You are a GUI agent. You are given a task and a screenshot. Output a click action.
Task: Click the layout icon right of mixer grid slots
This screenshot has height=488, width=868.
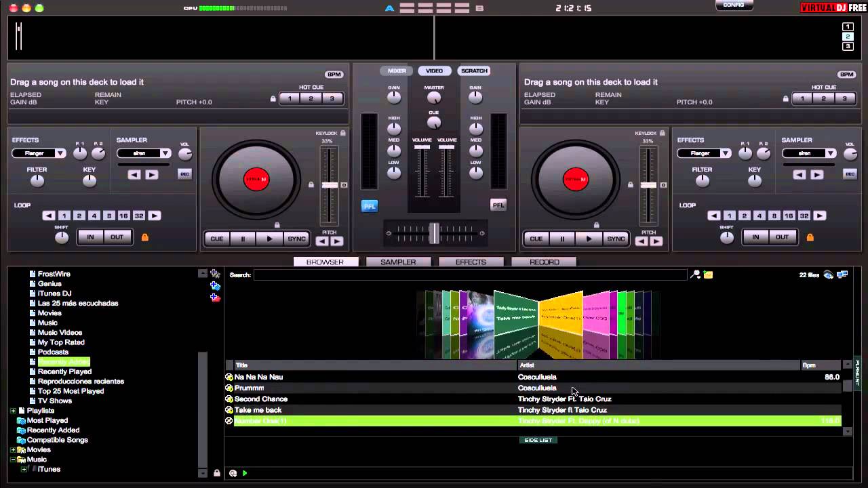click(x=479, y=8)
